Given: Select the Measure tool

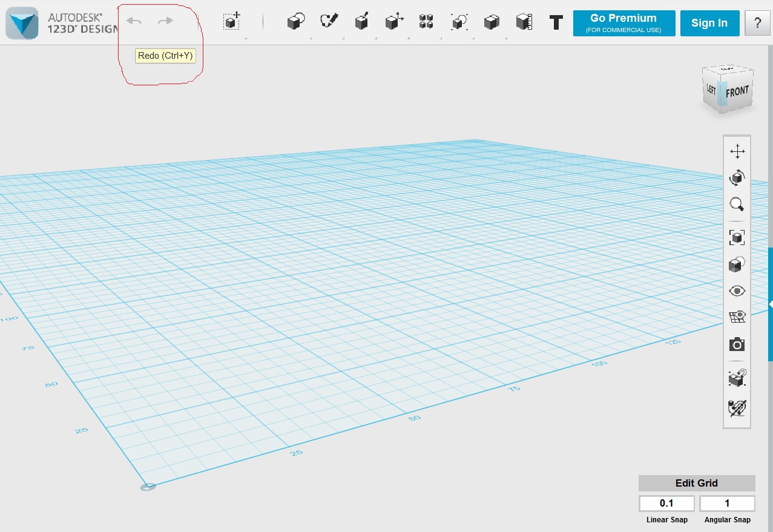Looking at the screenshot, I should (x=524, y=22).
